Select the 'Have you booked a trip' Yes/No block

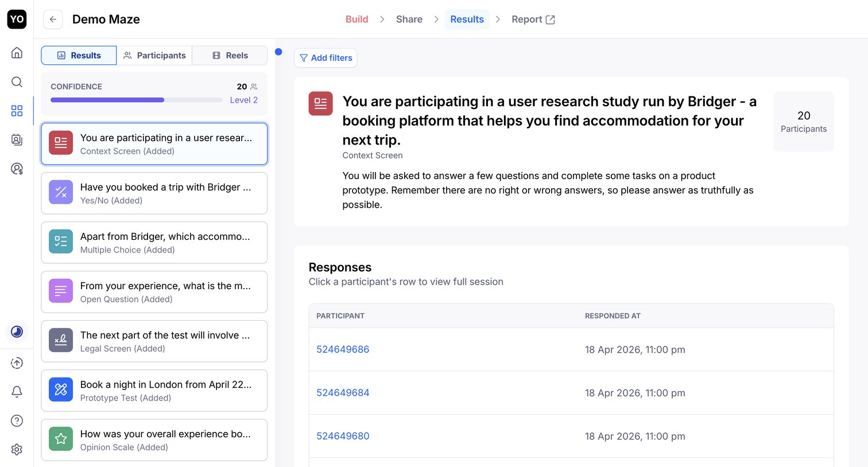click(x=154, y=193)
